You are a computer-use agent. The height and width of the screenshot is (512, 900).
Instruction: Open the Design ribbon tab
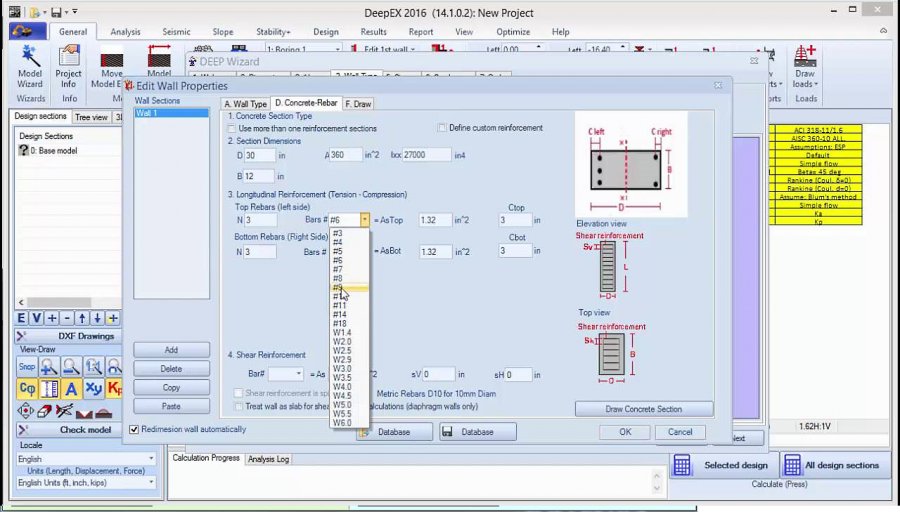coord(325,32)
